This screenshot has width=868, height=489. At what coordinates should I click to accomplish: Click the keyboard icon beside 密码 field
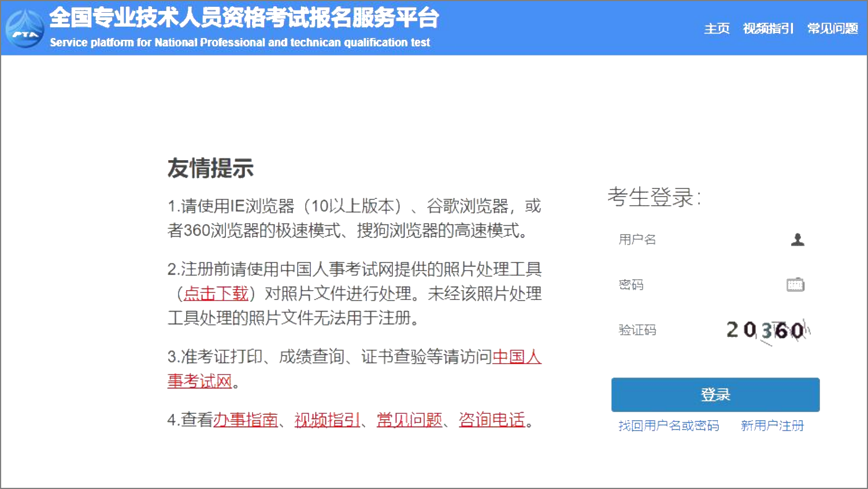[x=795, y=284]
